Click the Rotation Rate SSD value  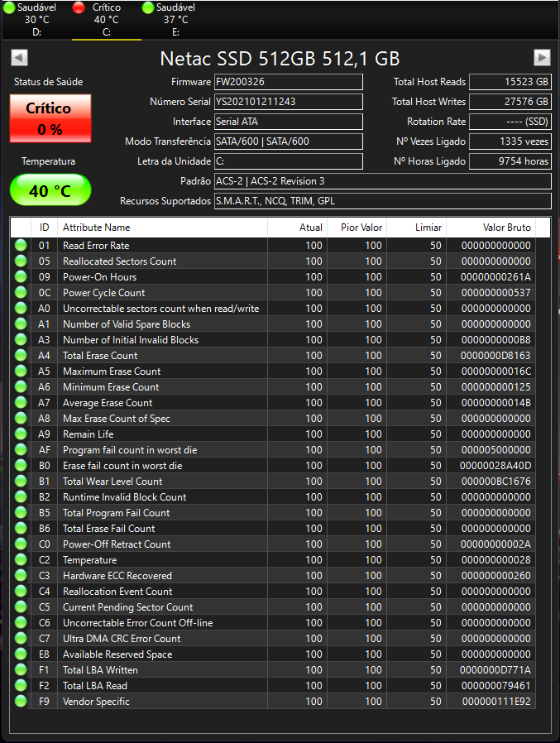[x=510, y=122]
